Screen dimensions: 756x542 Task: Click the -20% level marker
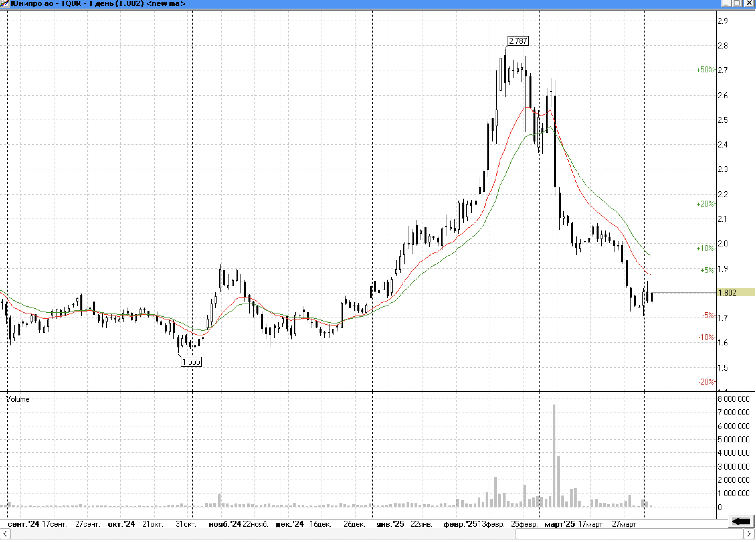coord(706,382)
